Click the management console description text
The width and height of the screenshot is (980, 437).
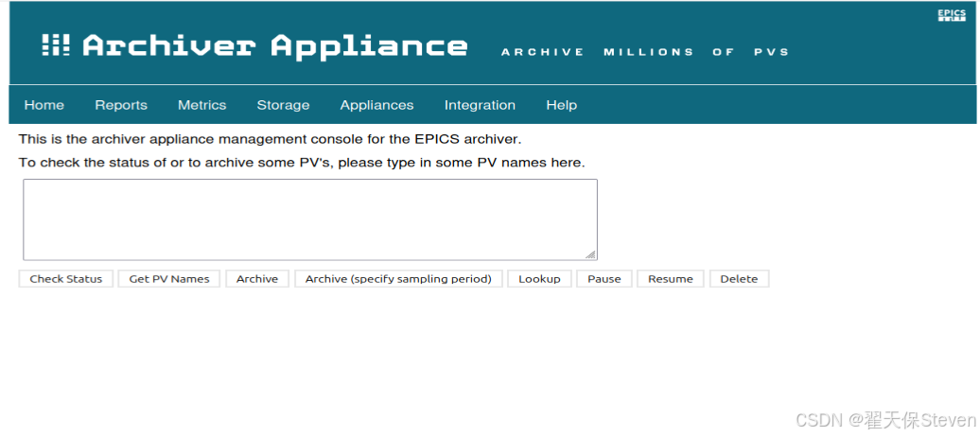tap(270, 139)
